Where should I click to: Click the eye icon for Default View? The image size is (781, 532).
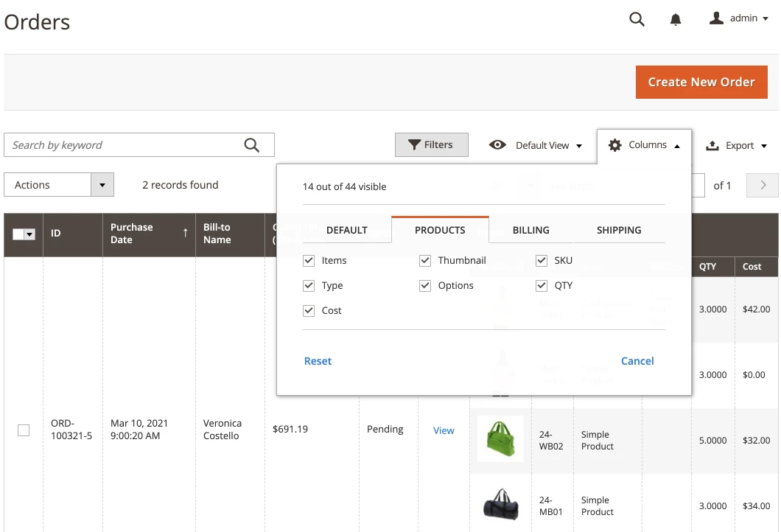[498, 145]
